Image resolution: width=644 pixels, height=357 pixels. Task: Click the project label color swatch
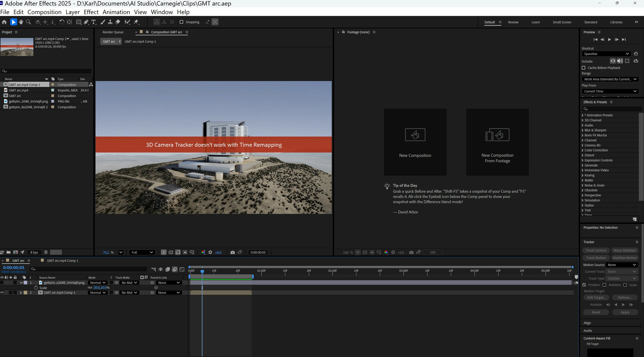tap(56, 252)
